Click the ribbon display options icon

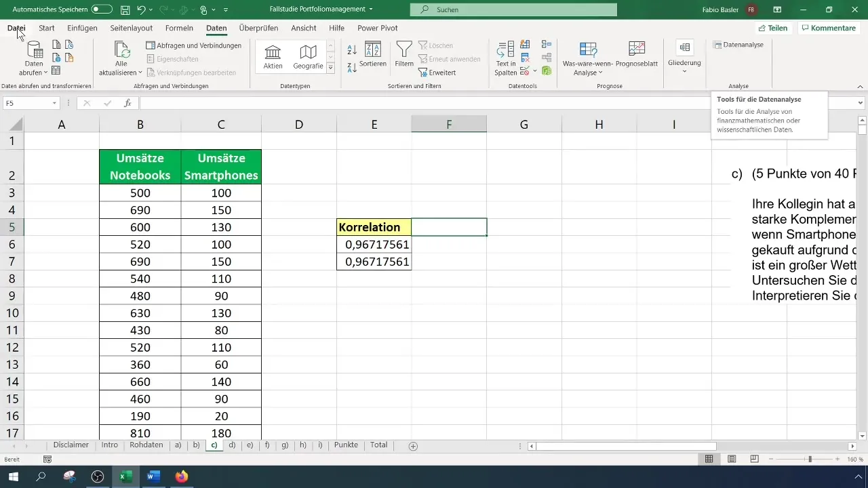coord(777,9)
